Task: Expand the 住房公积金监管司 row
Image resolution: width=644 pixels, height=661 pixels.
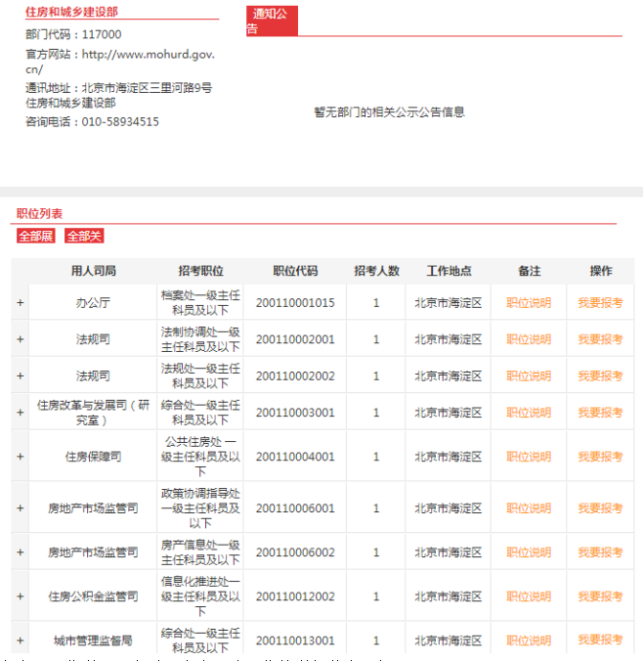Action: pos(21,596)
